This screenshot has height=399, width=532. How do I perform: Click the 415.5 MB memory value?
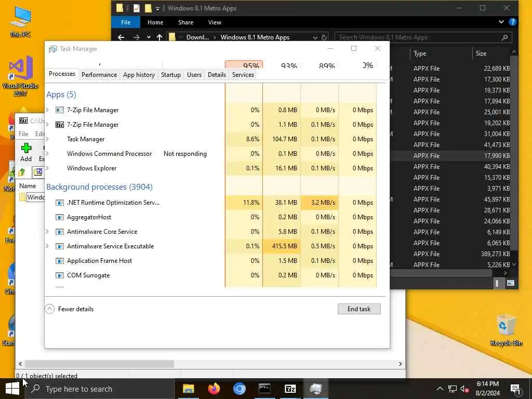284,246
